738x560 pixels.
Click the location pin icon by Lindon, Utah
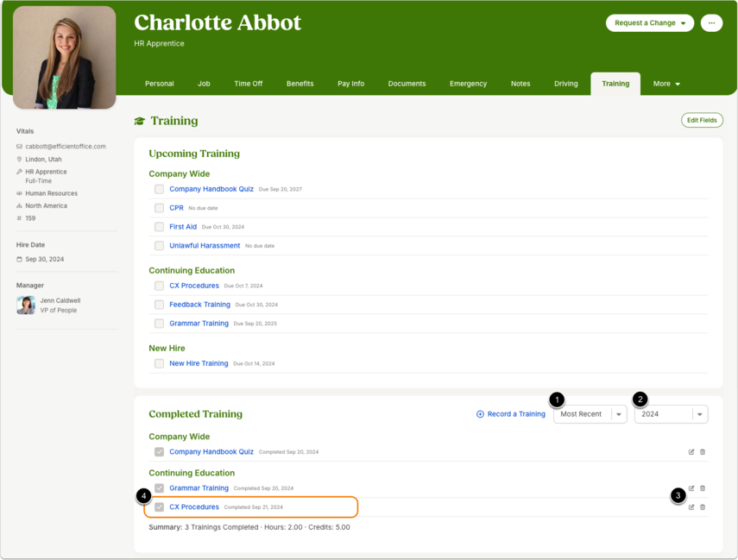pos(19,159)
